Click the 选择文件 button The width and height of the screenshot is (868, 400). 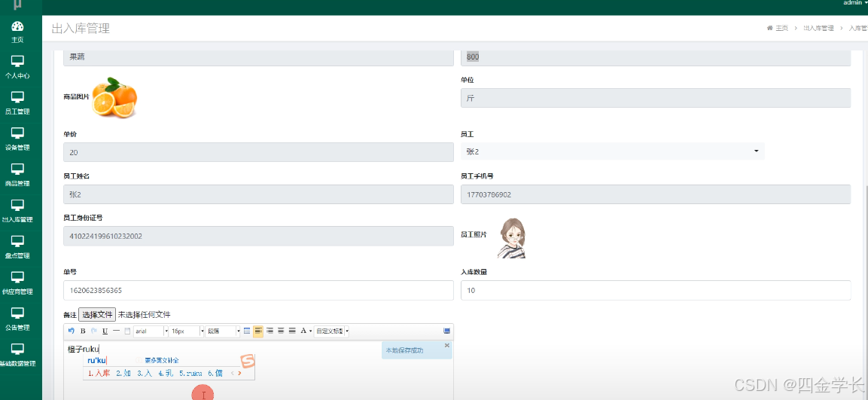[x=97, y=315]
